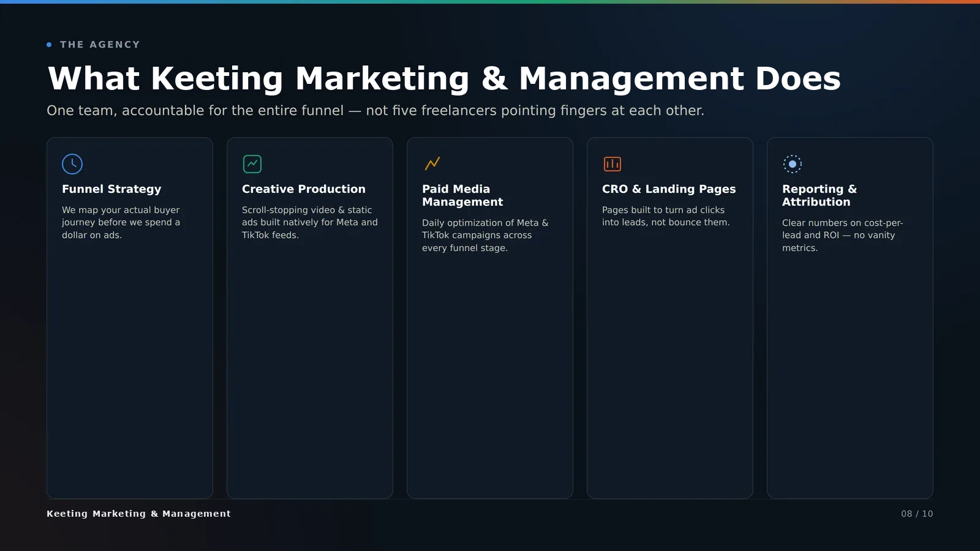Click the Clear numbers on cost-per-lead text
Image resolution: width=980 pixels, height=551 pixels.
(x=842, y=236)
